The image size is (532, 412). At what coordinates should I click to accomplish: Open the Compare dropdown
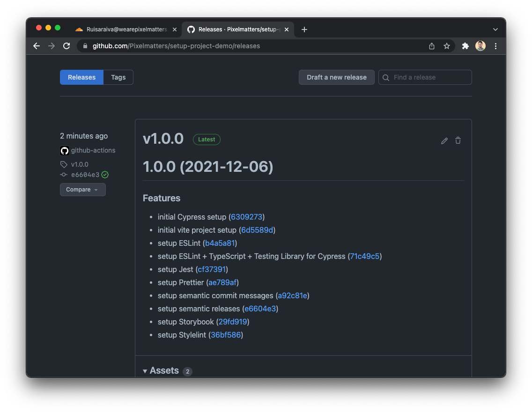coord(83,190)
